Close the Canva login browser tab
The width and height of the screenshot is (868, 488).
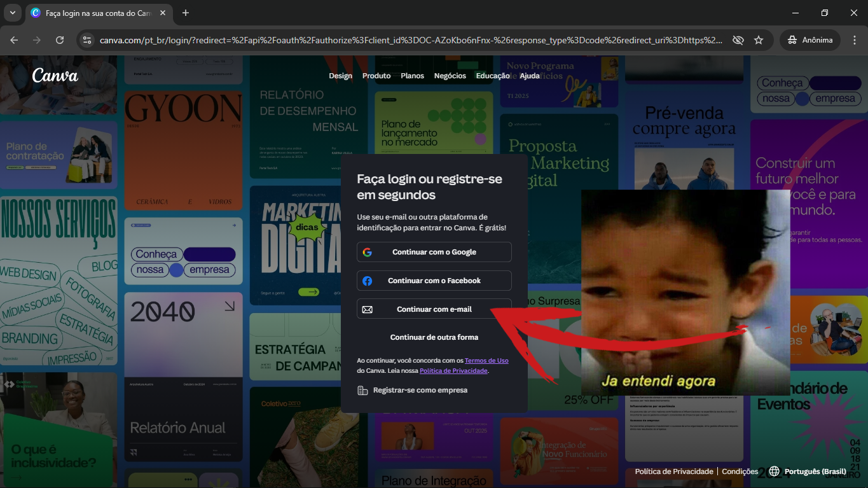[162, 13]
